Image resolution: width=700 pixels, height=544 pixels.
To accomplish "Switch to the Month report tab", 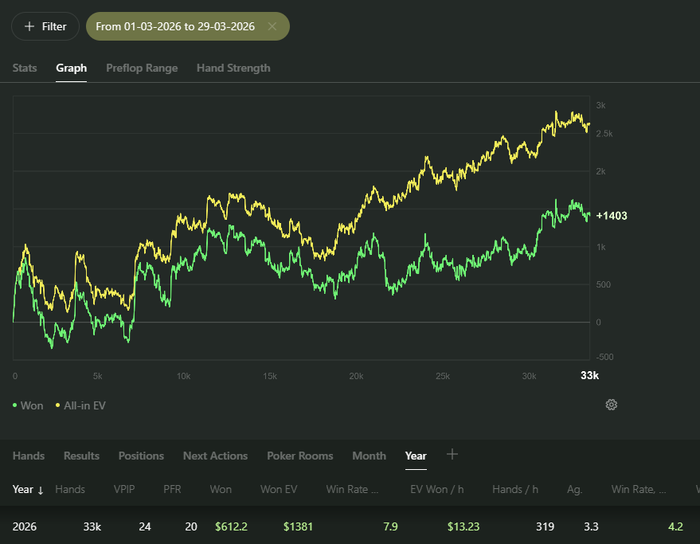I will pos(369,456).
